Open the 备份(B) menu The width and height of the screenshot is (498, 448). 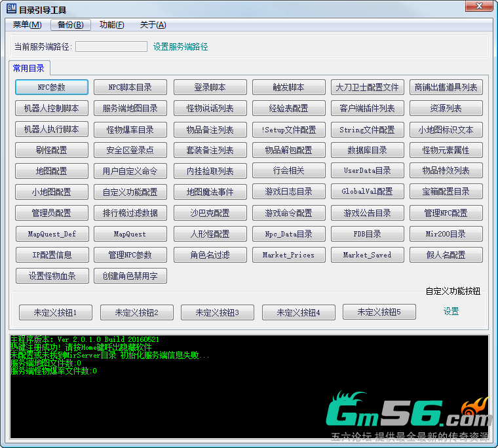pos(71,25)
